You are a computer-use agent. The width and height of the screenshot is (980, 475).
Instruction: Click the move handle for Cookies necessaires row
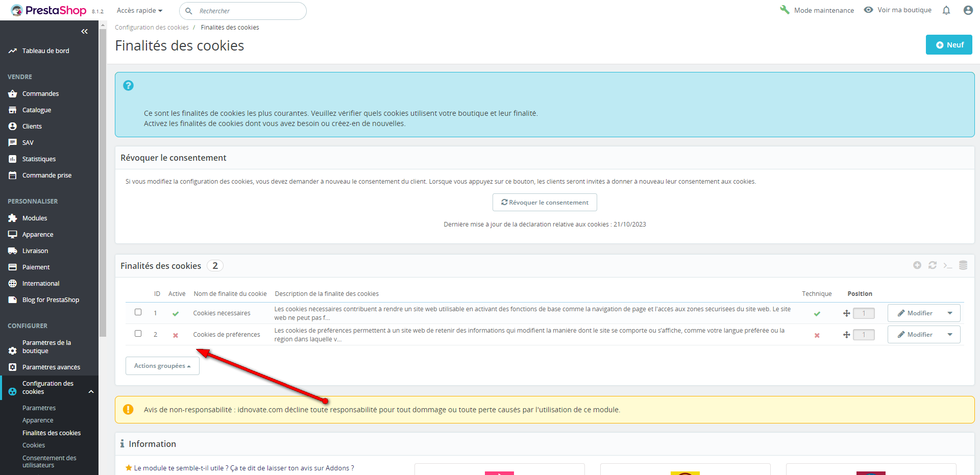(846, 313)
